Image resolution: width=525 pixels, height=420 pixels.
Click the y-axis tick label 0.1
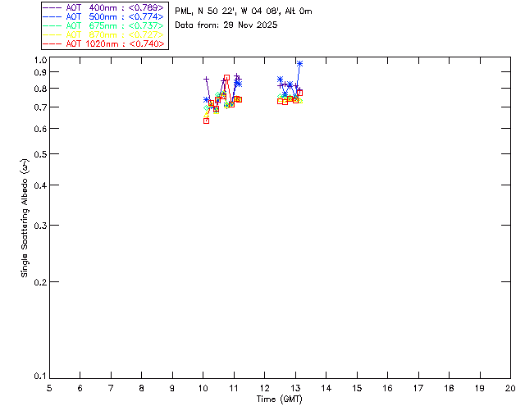click(40, 377)
